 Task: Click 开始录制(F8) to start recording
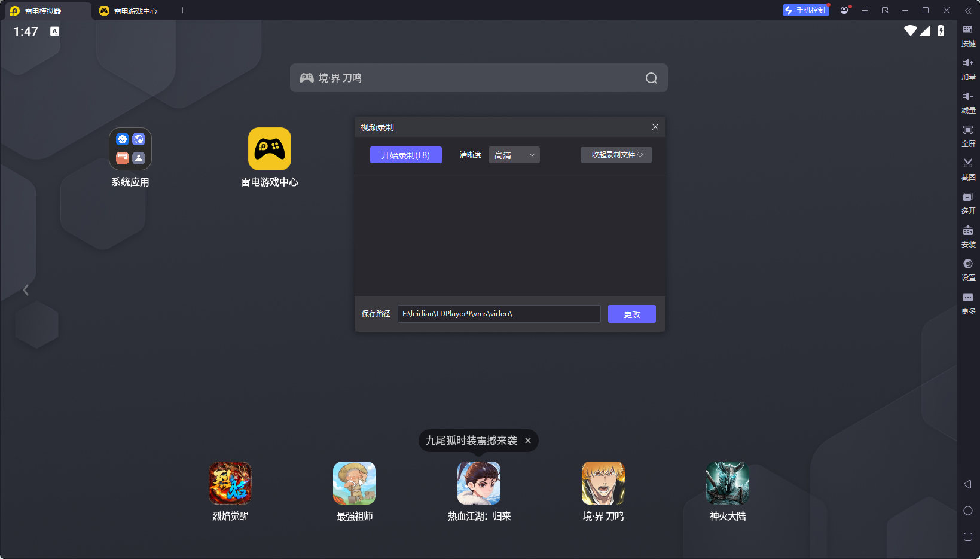point(406,155)
